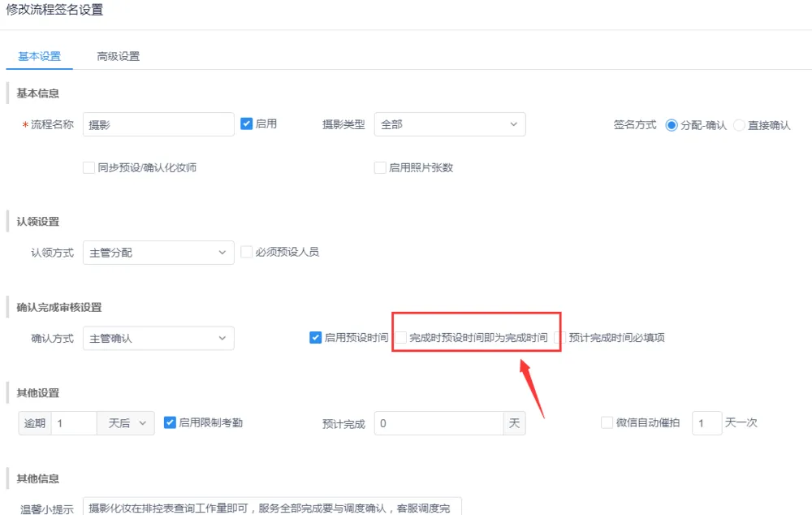The image size is (812, 515).
Task: Open the 高级设置 tab
Action: 118,56
